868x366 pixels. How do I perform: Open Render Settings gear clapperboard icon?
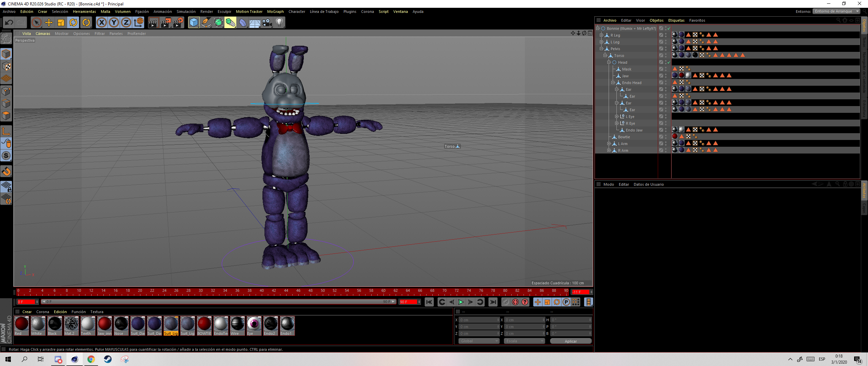click(x=178, y=23)
